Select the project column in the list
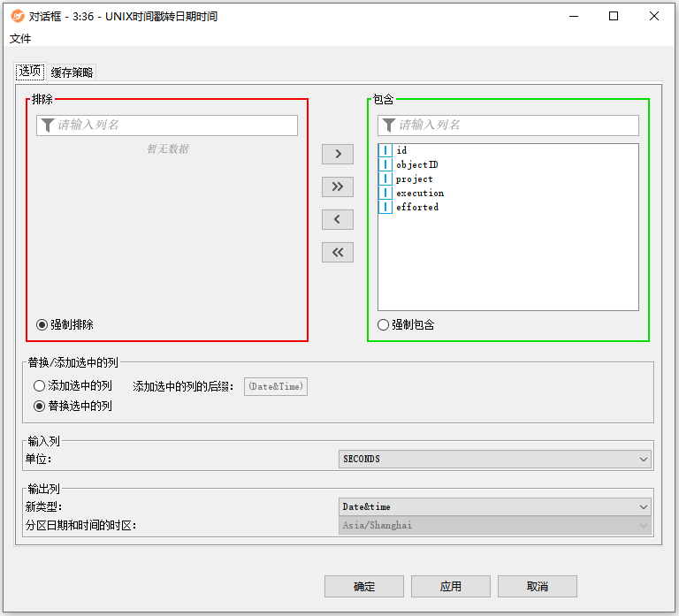 [x=415, y=179]
